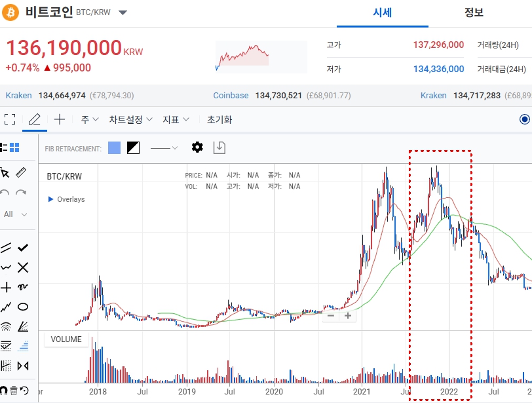Click the 초기화 reset button
The width and height of the screenshot is (532, 403).
tap(219, 120)
